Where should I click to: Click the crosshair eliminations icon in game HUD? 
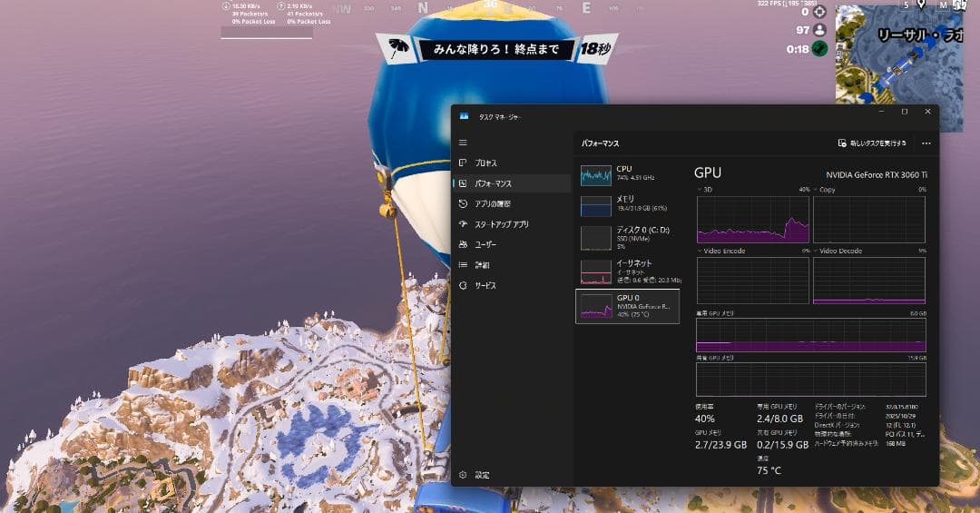[x=819, y=11]
